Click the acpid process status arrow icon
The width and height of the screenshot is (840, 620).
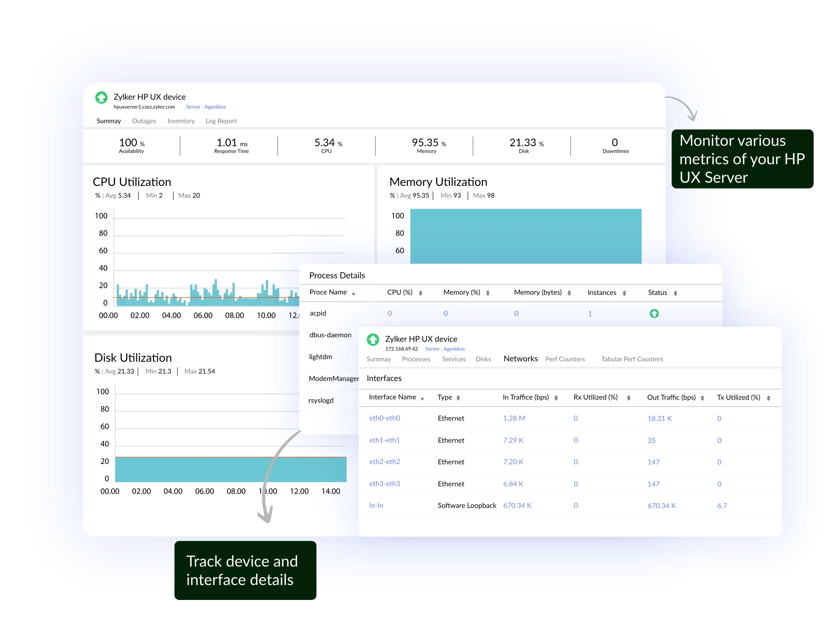[654, 313]
